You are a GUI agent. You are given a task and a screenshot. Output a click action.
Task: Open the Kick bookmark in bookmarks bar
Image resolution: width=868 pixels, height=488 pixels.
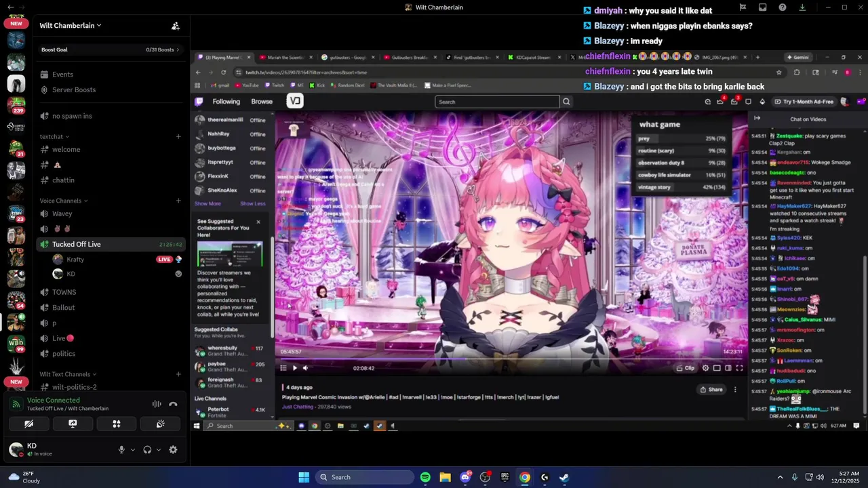point(317,85)
